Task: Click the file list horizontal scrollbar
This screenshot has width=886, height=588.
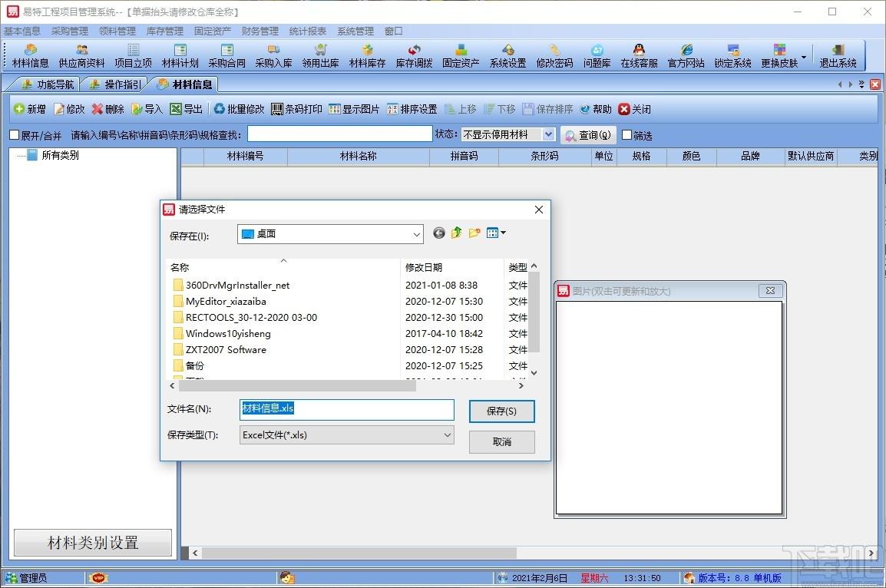Action: tap(346, 386)
